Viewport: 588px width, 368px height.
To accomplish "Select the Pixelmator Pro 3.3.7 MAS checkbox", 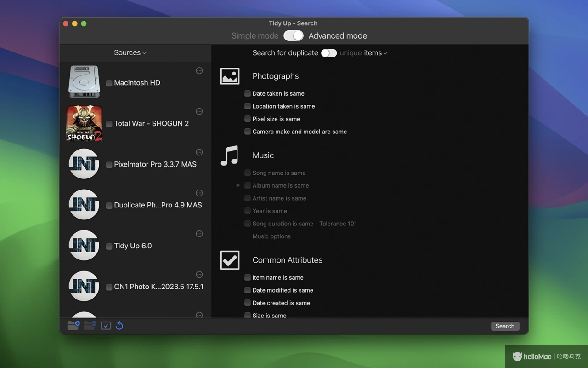I will pos(109,165).
